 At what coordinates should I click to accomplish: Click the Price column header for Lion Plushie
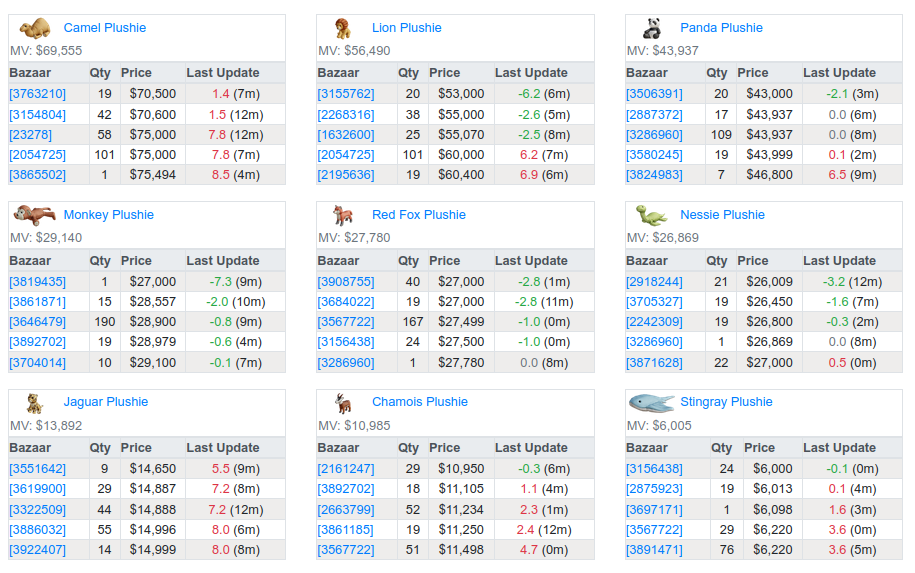(445, 73)
